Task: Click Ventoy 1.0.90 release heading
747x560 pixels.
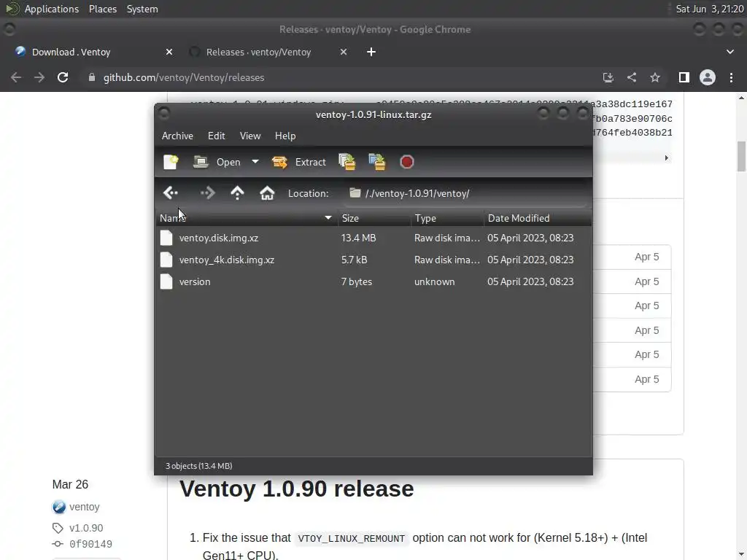Action: (296, 489)
